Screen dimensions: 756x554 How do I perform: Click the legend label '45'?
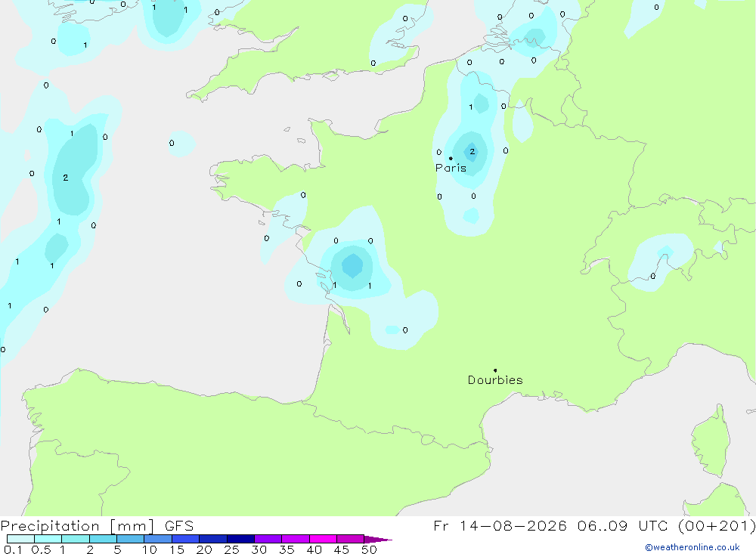pos(342,549)
